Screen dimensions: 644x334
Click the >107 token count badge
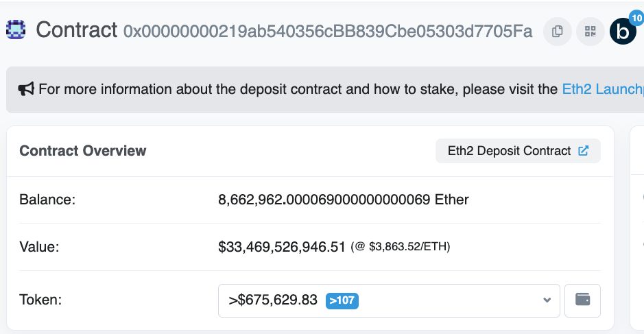click(342, 300)
